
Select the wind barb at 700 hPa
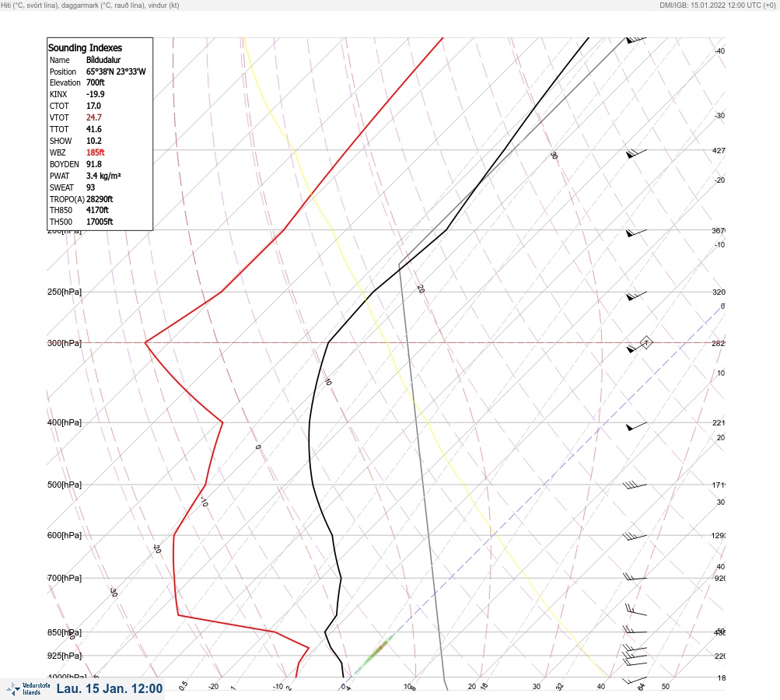[x=635, y=577]
